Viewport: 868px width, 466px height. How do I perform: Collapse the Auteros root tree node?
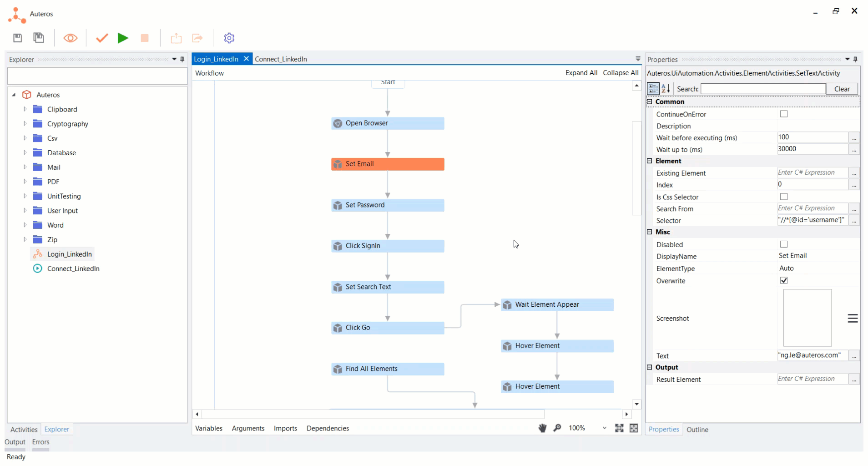click(x=14, y=95)
